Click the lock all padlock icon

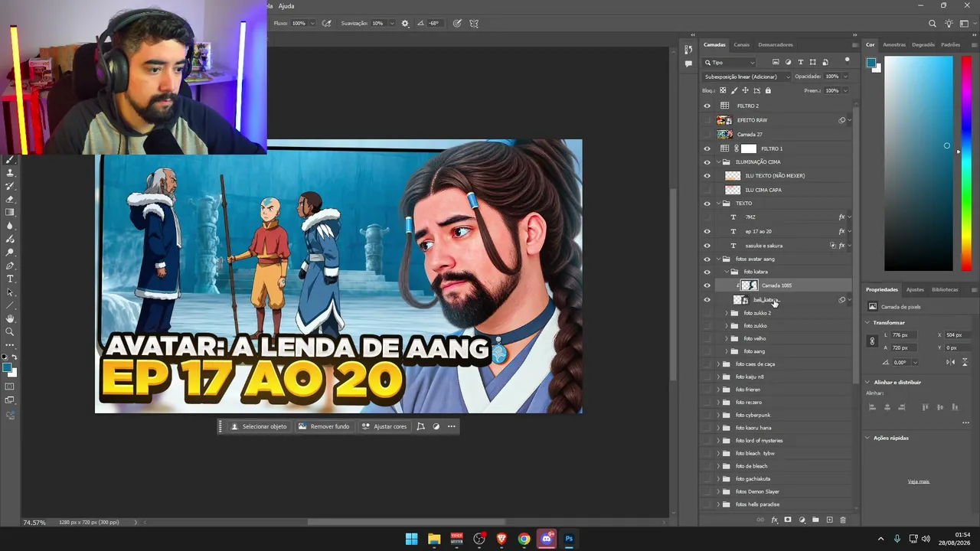(768, 90)
